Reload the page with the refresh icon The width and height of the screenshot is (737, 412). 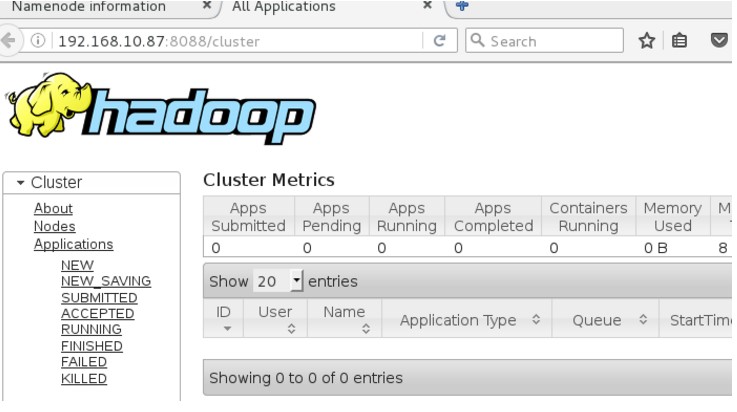[x=439, y=41]
